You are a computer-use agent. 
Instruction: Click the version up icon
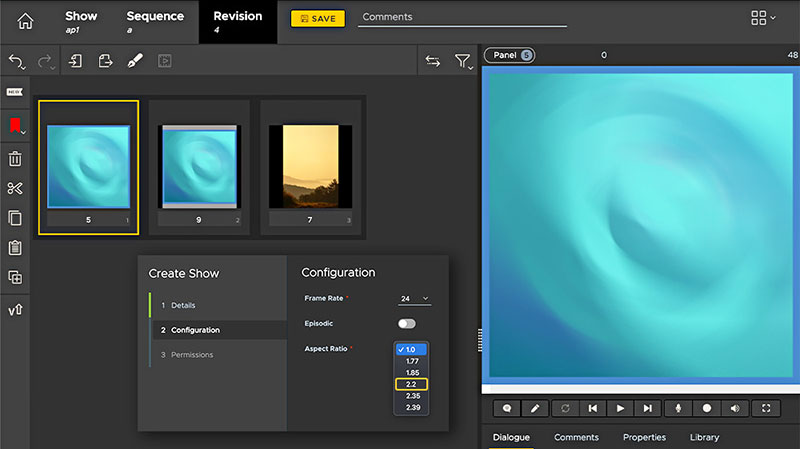tap(15, 310)
